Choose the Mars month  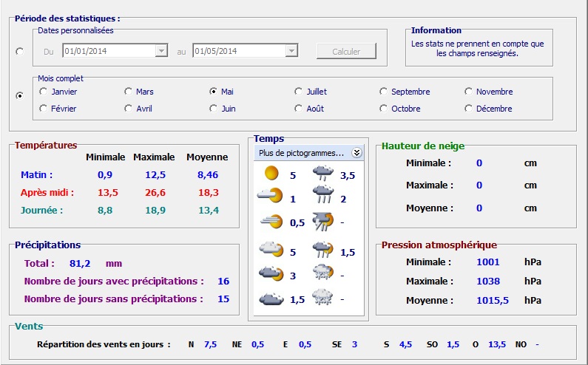pos(139,92)
